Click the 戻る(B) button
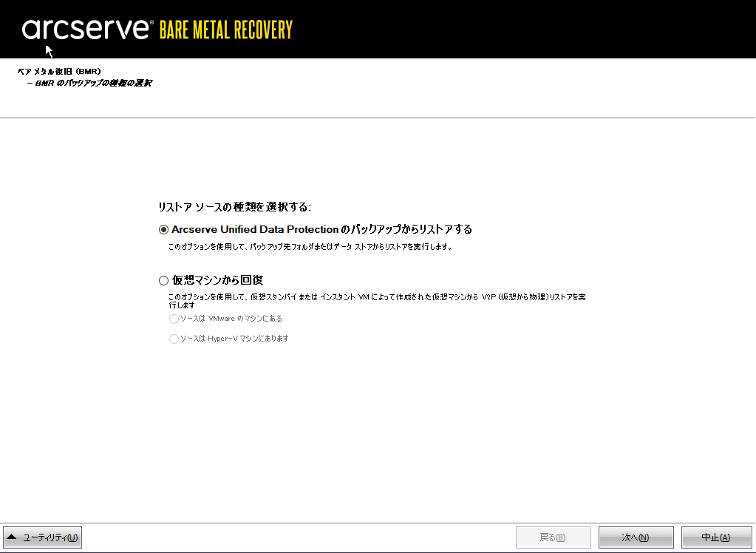 point(553,537)
